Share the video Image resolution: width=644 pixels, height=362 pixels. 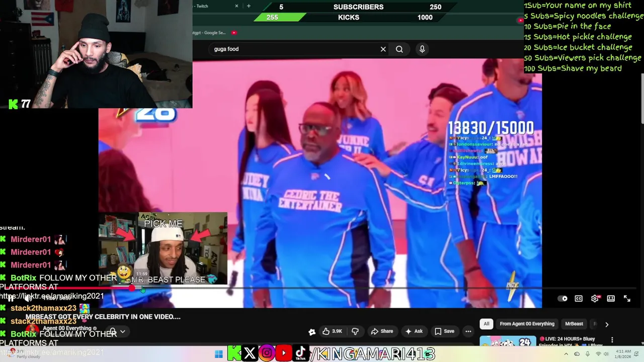pos(382,331)
